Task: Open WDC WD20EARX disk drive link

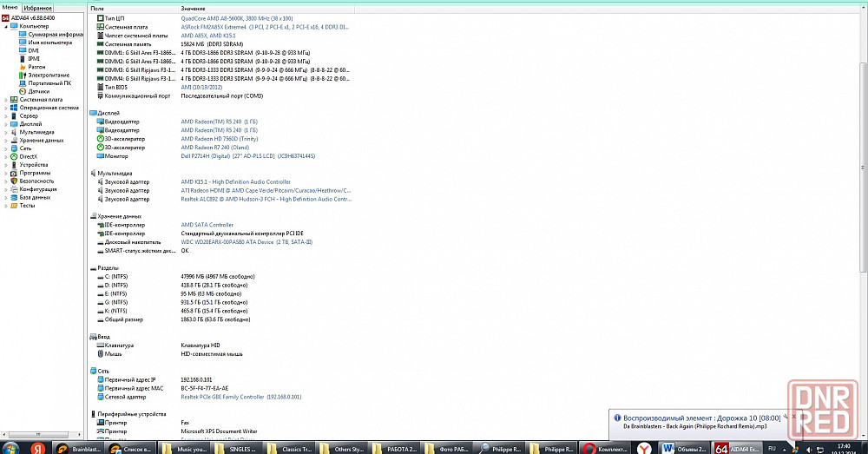Action: tap(247, 242)
